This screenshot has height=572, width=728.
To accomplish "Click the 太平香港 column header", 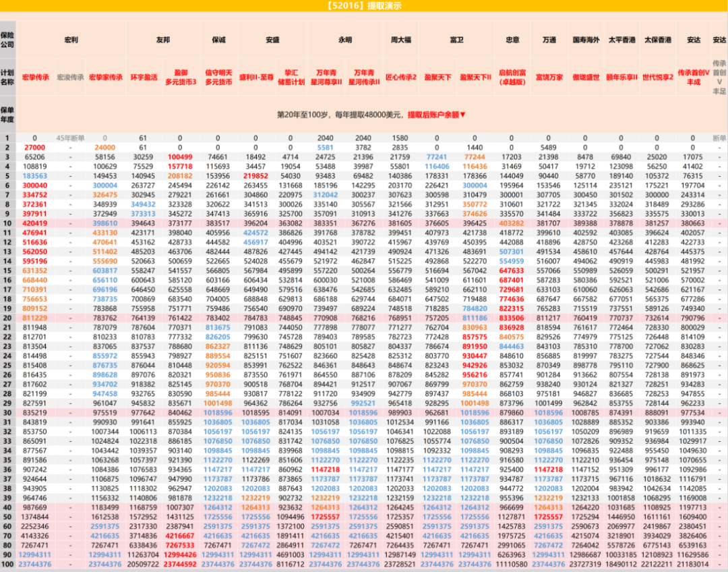I will [x=621, y=40].
